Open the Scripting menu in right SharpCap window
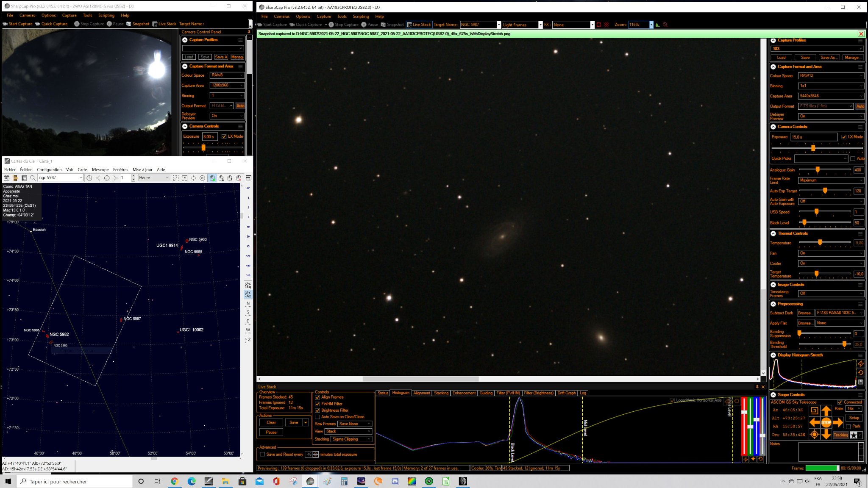Image resolution: width=868 pixels, height=488 pixels. point(361,17)
